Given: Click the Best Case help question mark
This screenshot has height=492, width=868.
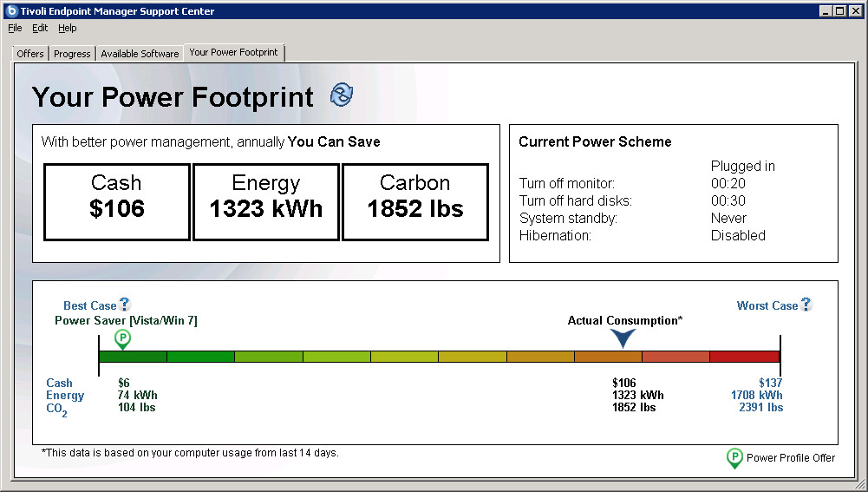Looking at the screenshot, I should pos(125,305).
